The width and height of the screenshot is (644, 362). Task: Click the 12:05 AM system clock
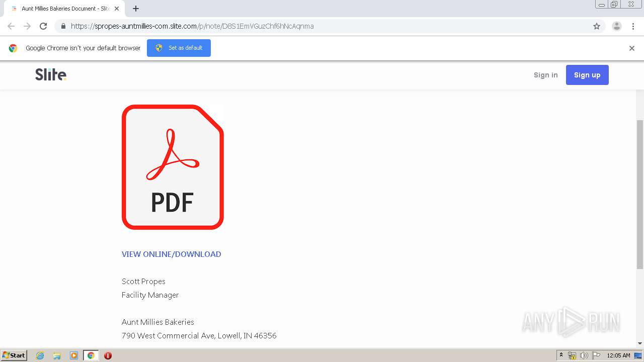tap(618, 355)
